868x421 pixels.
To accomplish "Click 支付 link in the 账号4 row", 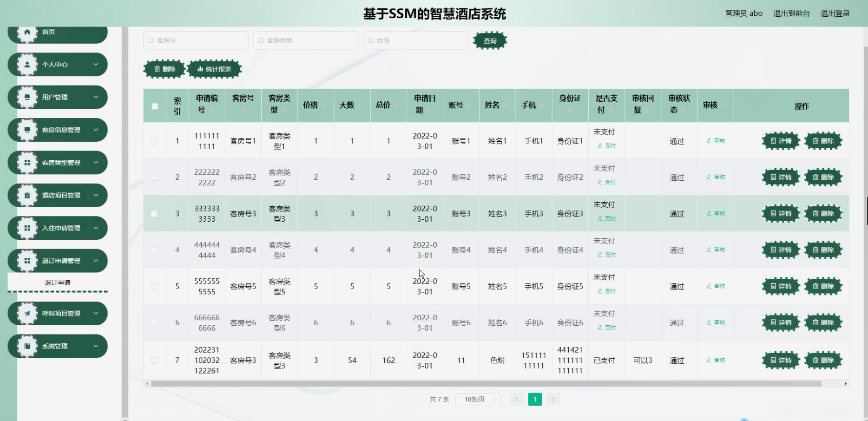I will (606, 255).
